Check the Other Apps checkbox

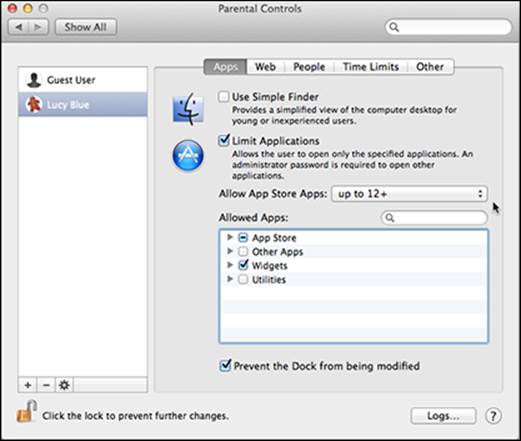coord(243,251)
